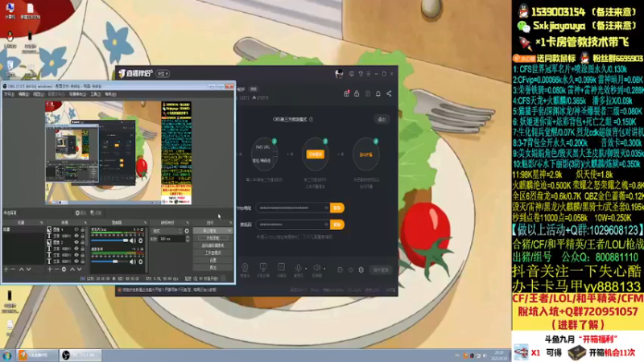The image size is (644, 362).
Task: Open the 场景集合 menu in OBS
Action: click(77, 94)
